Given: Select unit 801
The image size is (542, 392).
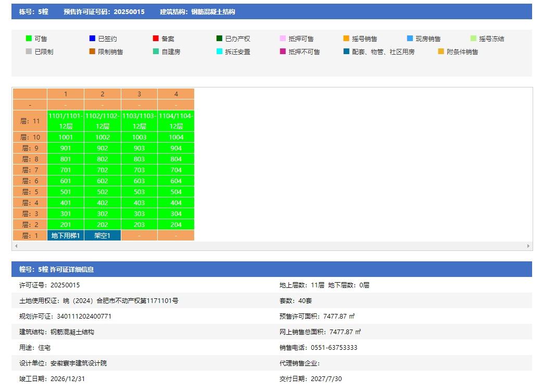Looking at the screenshot, I should pyautogui.click(x=66, y=159).
